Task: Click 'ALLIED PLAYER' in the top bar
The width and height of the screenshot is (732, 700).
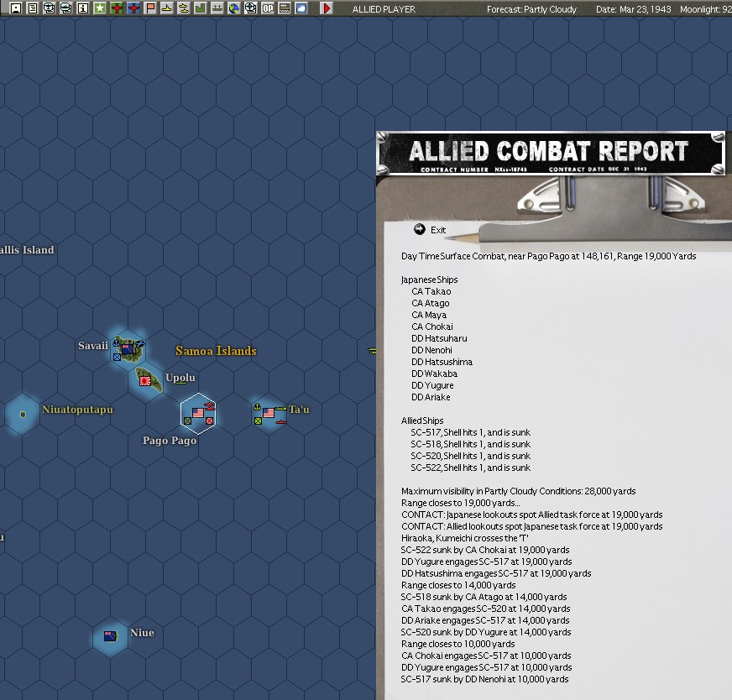Action: point(384,9)
